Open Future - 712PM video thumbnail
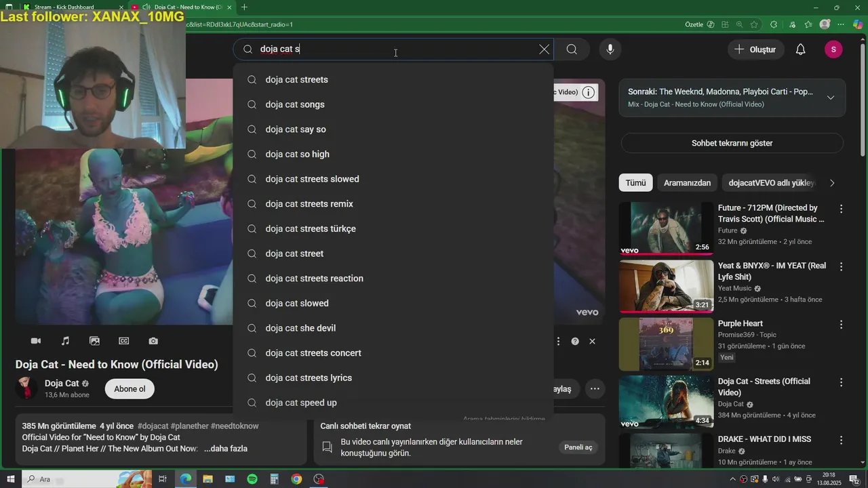 click(x=666, y=228)
